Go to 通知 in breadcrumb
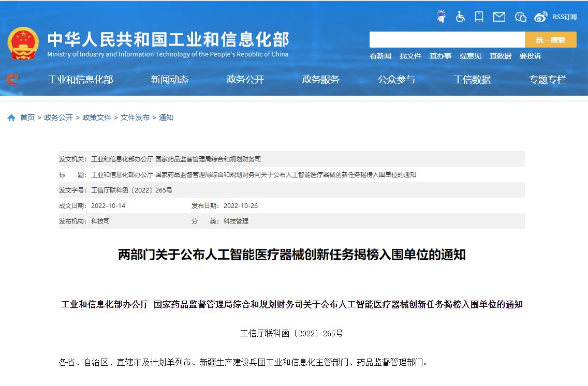The width and height of the screenshot is (588, 386). click(166, 117)
